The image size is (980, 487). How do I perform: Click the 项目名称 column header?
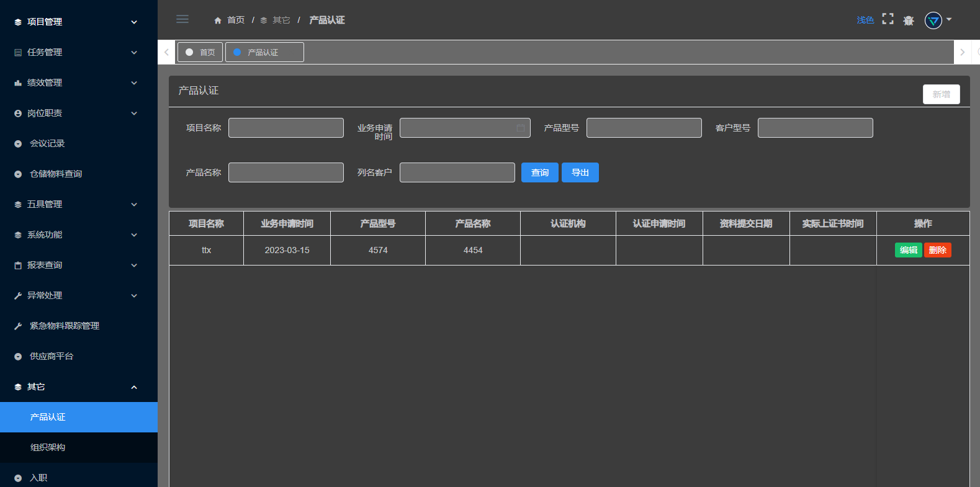coord(207,223)
